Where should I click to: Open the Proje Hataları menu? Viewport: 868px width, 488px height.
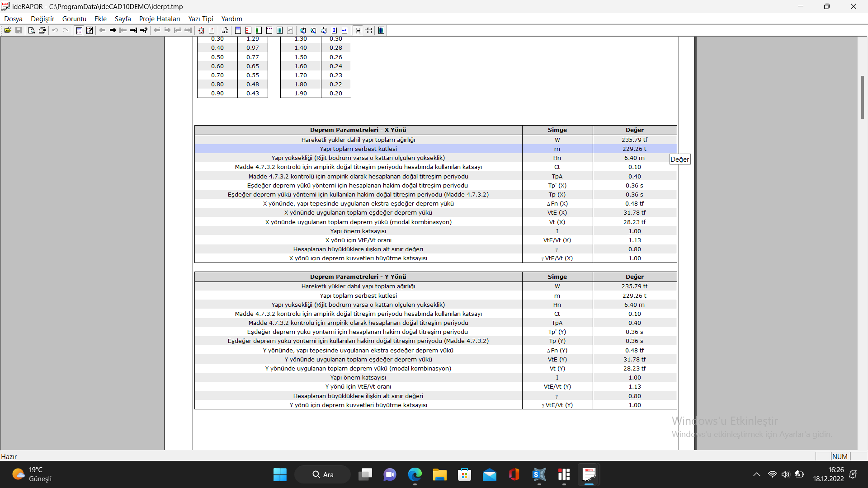[x=159, y=19]
